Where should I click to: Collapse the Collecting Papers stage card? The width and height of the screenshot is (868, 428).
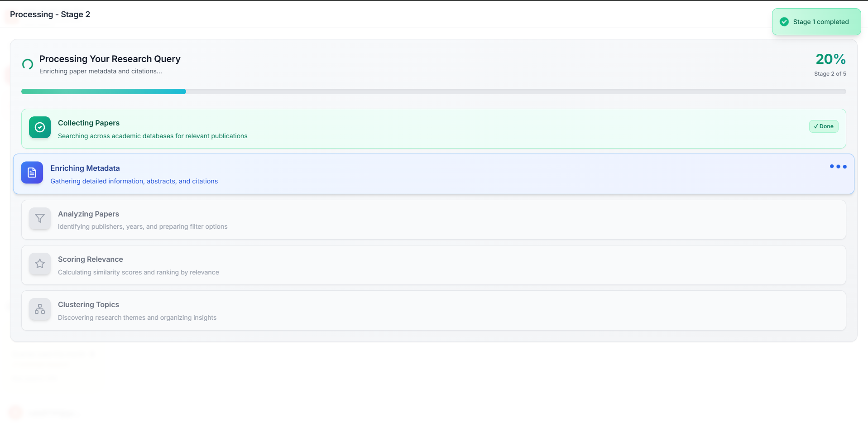(x=434, y=129)
